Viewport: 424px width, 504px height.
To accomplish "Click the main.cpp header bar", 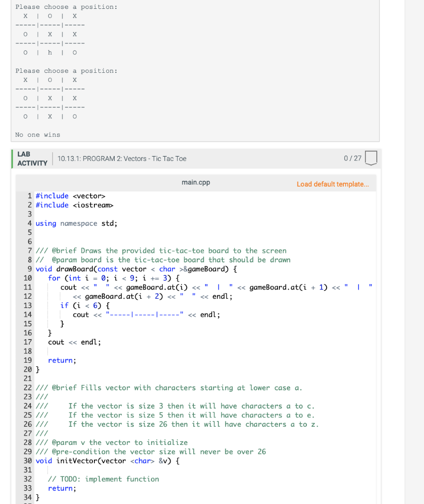I will [x=197, y=182].
